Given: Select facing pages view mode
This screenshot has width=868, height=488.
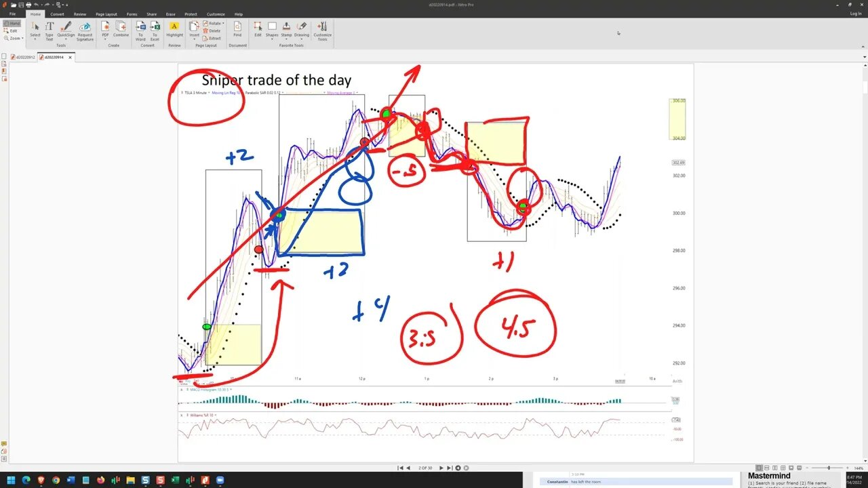Looking at the screenshot, I should pos(774,468).
